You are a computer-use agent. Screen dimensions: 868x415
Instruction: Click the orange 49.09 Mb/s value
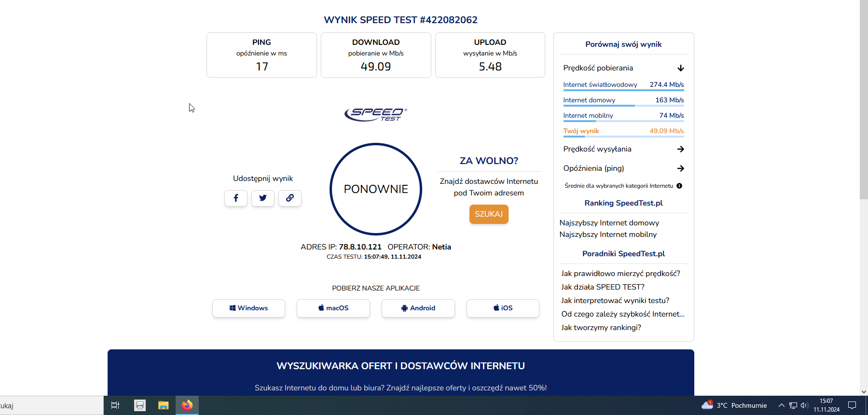click(x=667, y=131)
